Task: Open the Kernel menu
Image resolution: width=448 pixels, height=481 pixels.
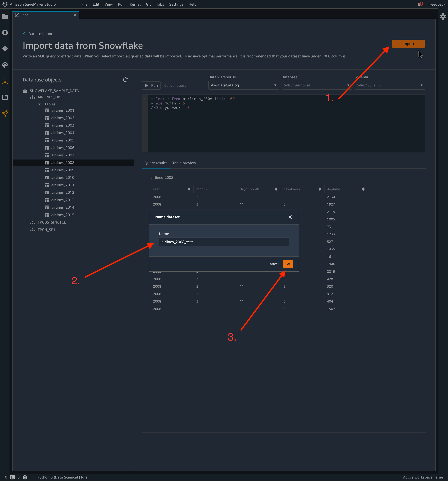Action: (x=135, y=4)
